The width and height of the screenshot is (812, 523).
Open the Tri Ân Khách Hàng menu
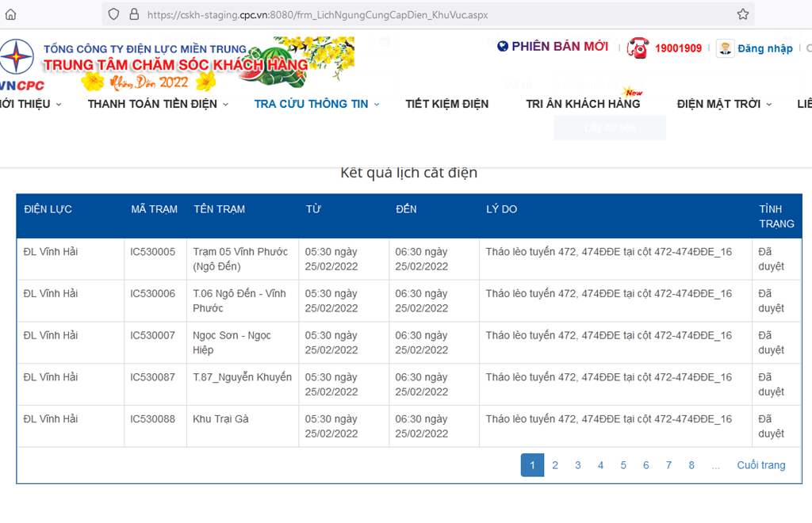click(583, 104)
